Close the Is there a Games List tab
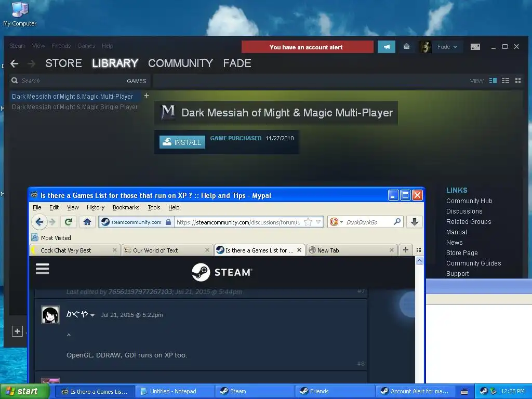The width and height of the screenshot is (532, 399). pos(299,250)
